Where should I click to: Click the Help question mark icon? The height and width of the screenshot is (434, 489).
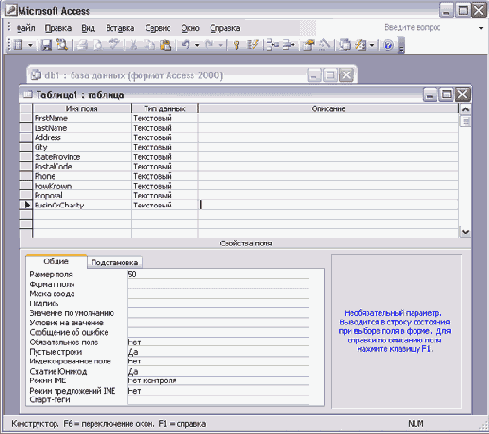[x=388, y=45]
